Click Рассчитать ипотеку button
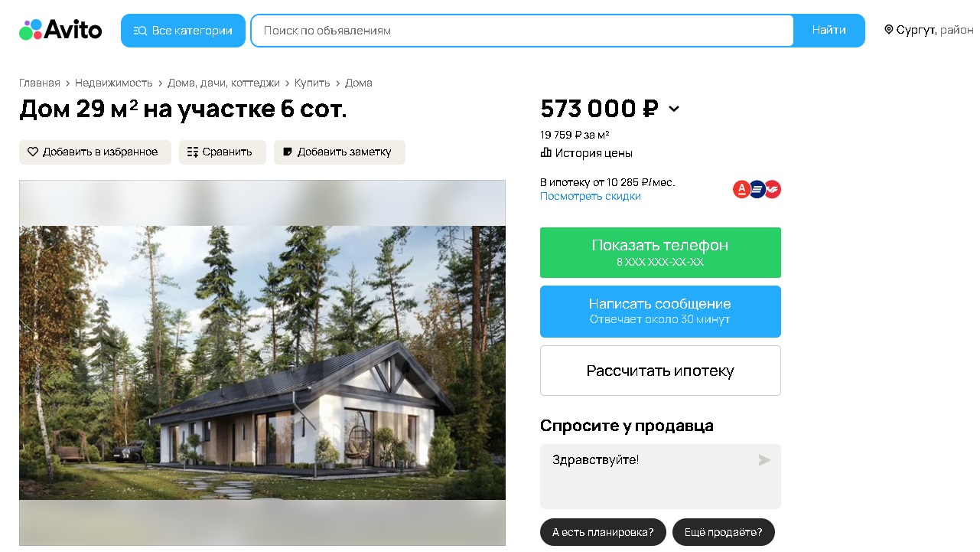Image resolution: width=980 pixels, height=552 pixels. (660, 371)
